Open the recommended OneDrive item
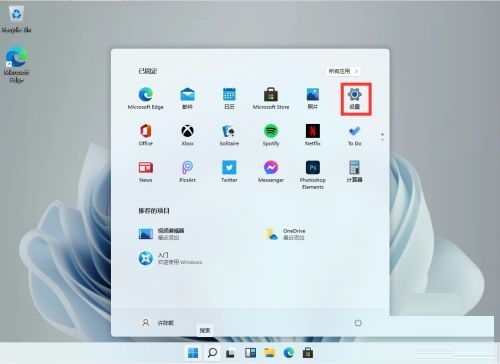This screenshot has height=364, width=500. [x=285, y=234]
